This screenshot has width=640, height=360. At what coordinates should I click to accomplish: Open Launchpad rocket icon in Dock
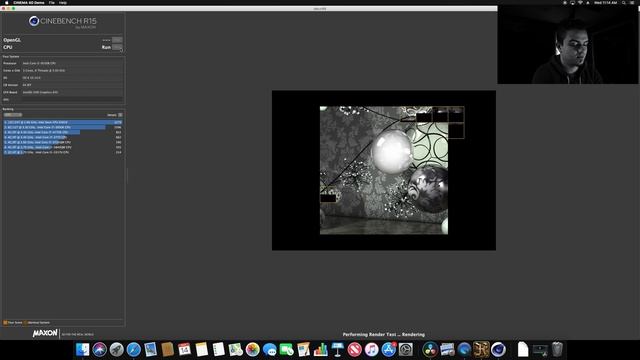point(116,350)
